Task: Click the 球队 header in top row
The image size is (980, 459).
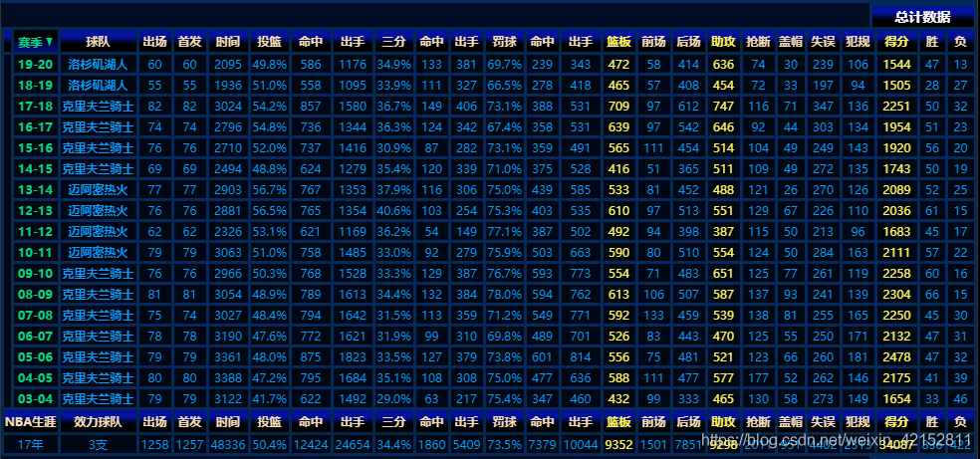Action: click(x=99, y=42)
